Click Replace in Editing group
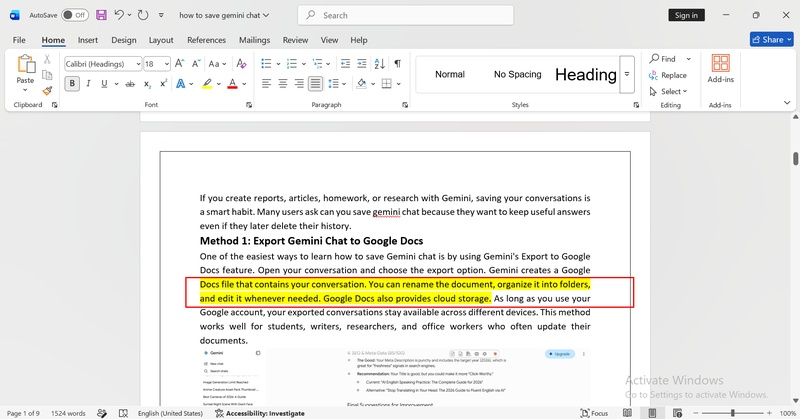 (668, 75)
